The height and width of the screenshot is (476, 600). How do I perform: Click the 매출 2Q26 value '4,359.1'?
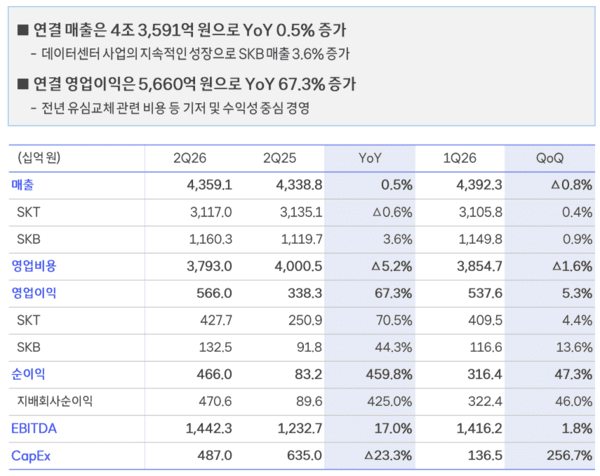pos(209,185)
